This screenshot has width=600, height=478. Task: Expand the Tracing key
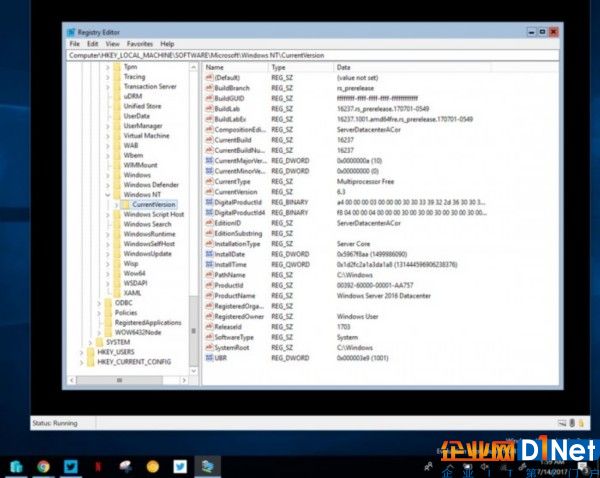tap(108, 77)
